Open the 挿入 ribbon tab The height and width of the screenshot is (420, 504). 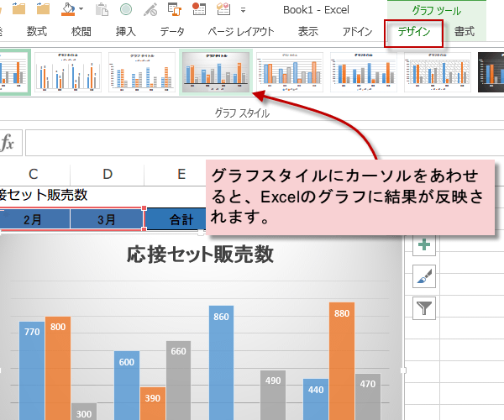click(126, 31)
